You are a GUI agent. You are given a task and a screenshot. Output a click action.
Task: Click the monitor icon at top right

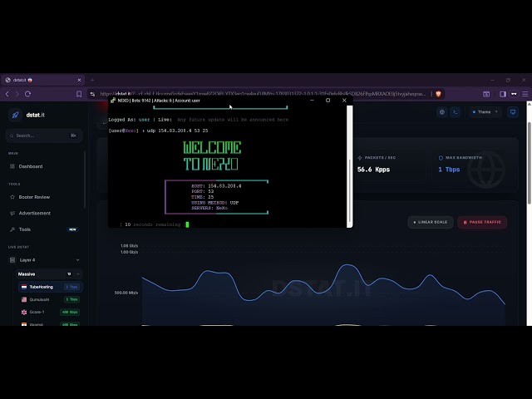513,112
